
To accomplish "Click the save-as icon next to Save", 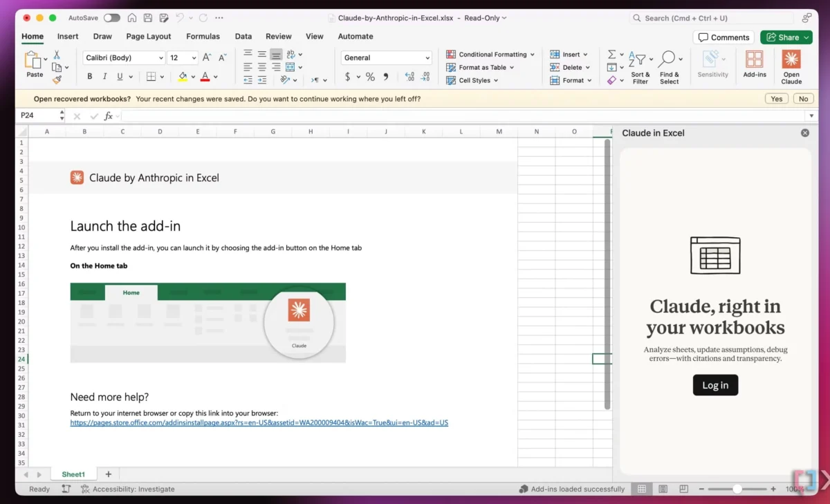I will [x=163, y=18].
